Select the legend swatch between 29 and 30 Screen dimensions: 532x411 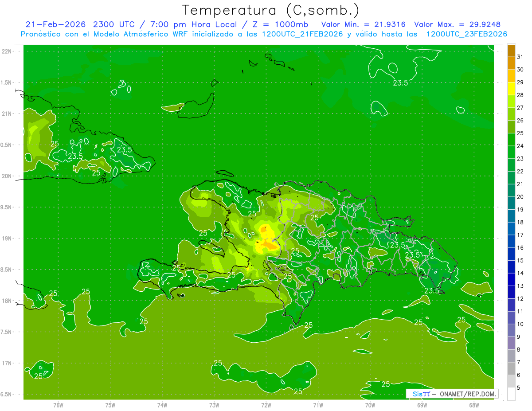[x=511, y=76]
